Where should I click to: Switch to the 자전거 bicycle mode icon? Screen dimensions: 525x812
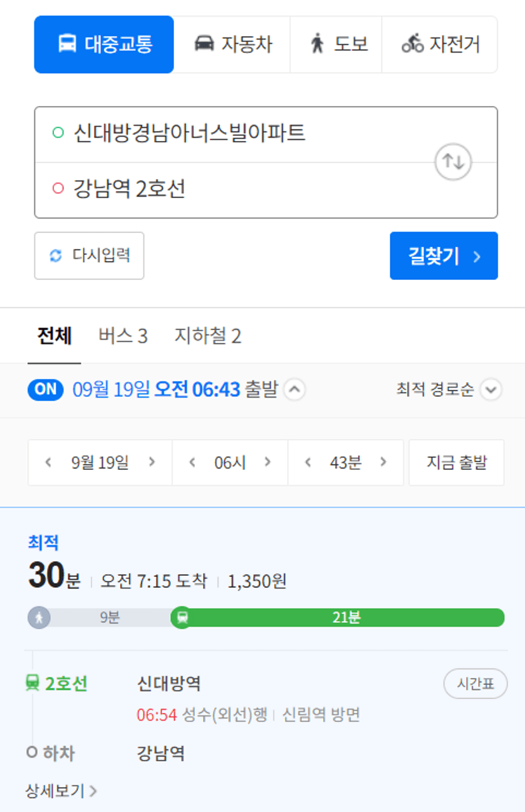pos(413,44)
